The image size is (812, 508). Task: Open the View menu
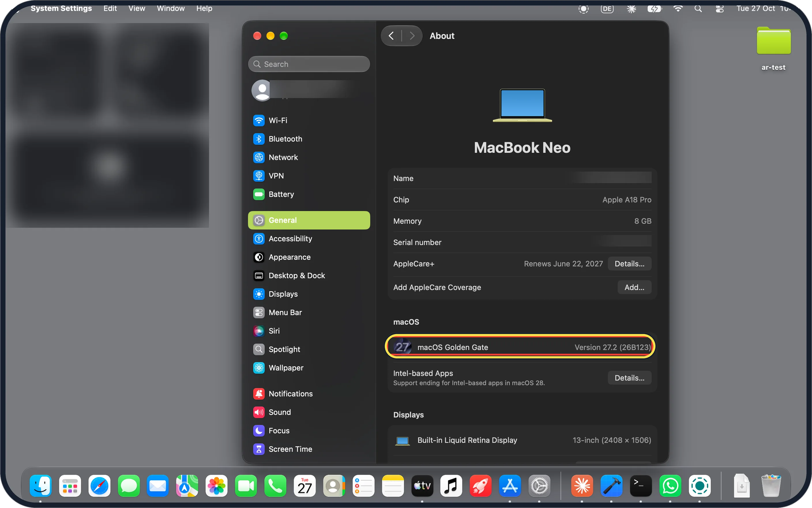click(x=136, y=8)
